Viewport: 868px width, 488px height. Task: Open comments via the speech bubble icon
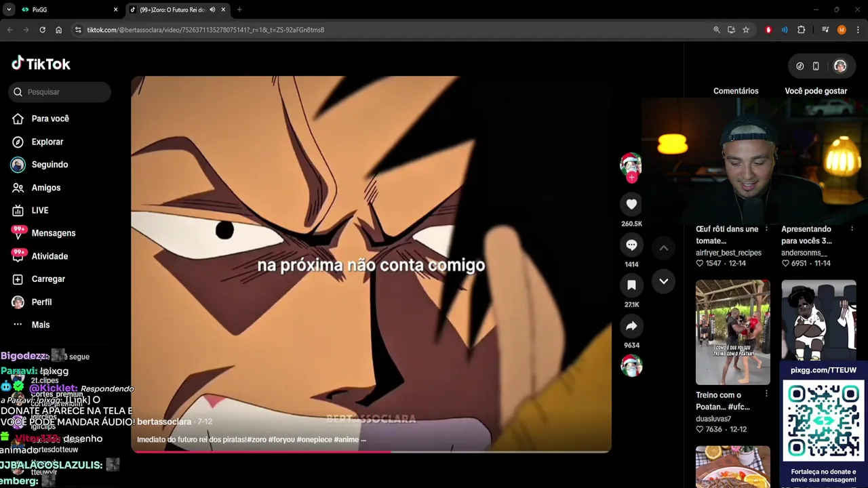[631, 245]
